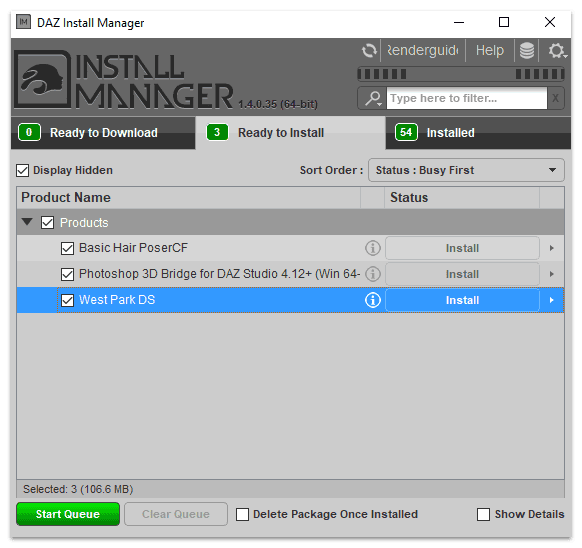Screen dimensions: 582x548
Task: Click the magnifier filter options icon
Action: click(x=373, y=98)
